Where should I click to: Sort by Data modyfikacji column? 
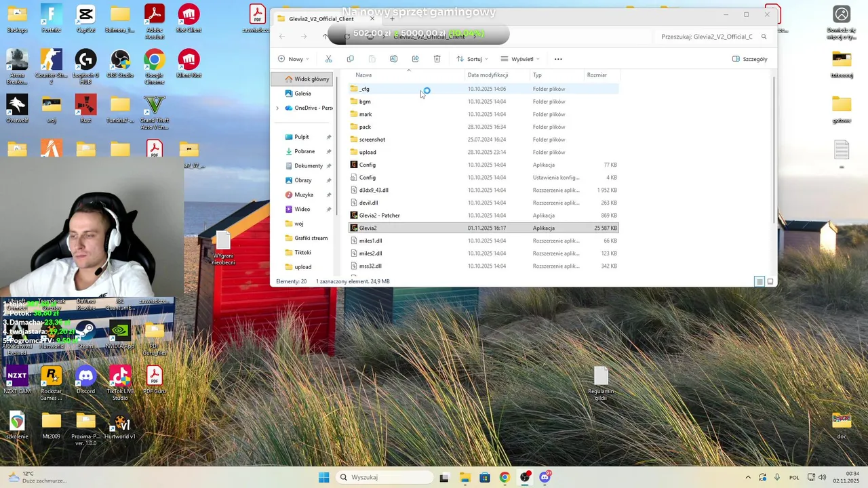(488, 75)
